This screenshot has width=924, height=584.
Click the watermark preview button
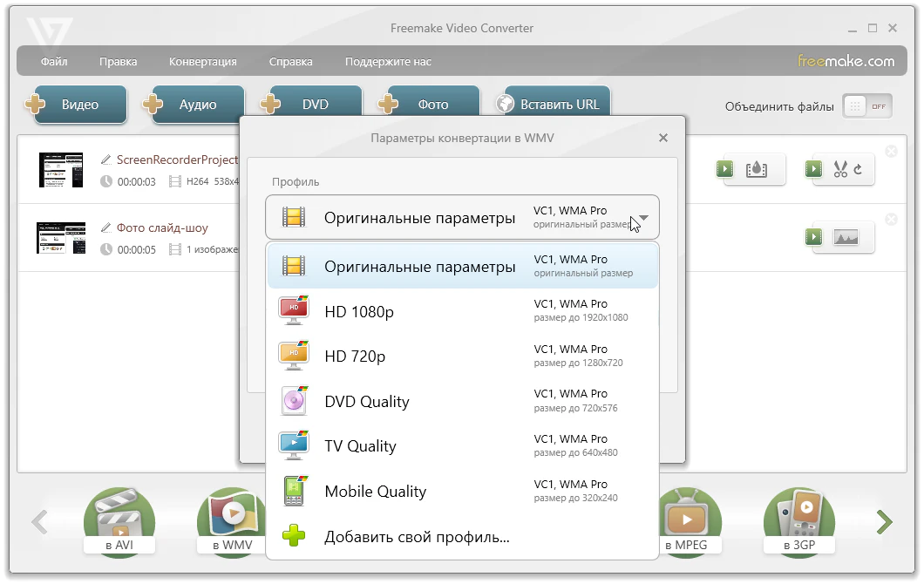point(756,169)
